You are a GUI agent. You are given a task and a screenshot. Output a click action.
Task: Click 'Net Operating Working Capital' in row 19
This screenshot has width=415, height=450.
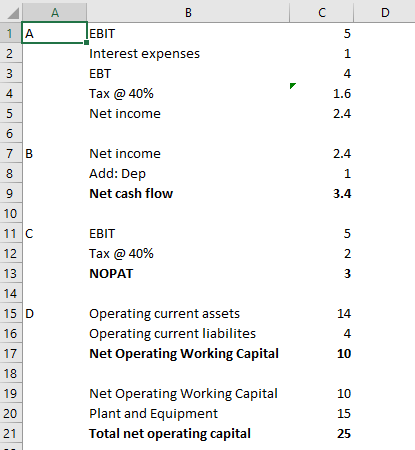188,393
